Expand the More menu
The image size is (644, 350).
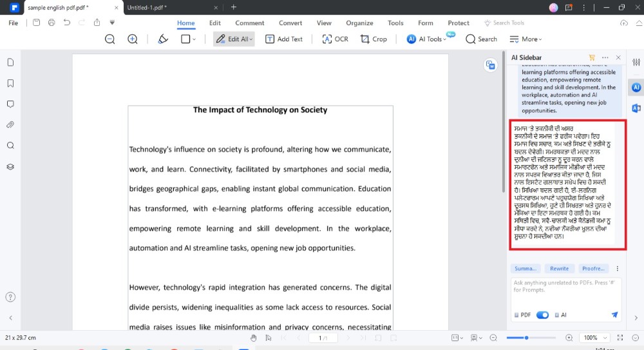click(526, 39)
